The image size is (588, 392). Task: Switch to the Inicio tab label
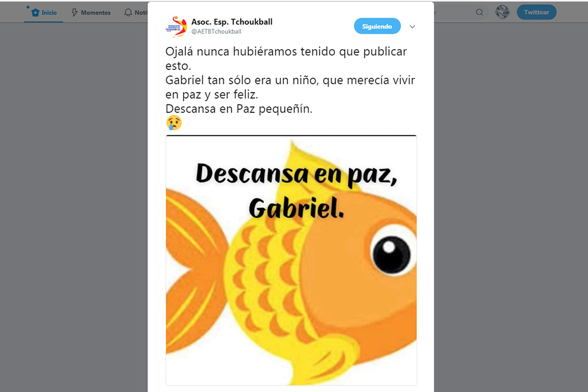click(x=49, y=12)
